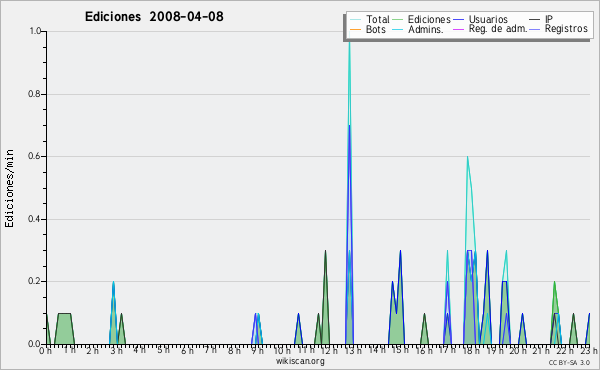Click the Reg. de adm. legend label

(x=498, y=29)
